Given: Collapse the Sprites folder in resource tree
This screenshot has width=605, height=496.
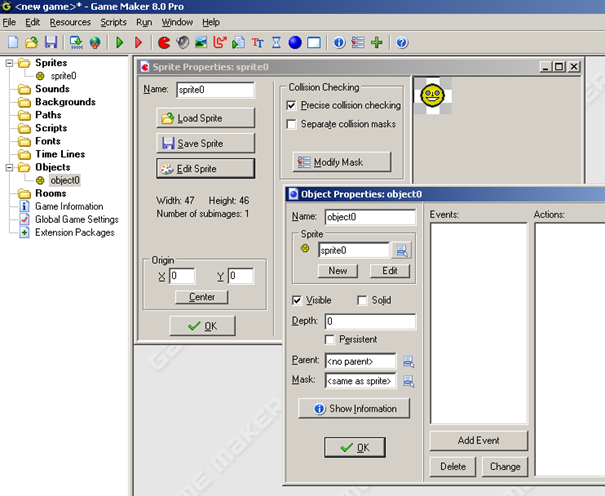Looking at the screenshot, I should click(x=9, y=63).
